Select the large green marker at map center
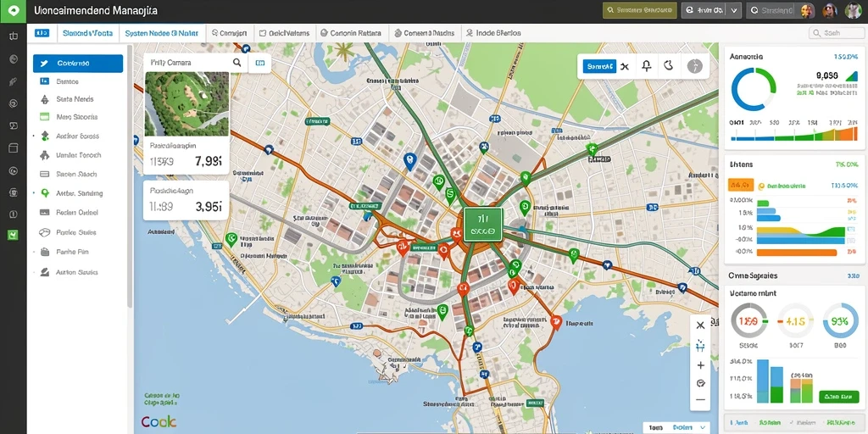The width and height of the screenshot is (868, 434). (x=482, y=225)
